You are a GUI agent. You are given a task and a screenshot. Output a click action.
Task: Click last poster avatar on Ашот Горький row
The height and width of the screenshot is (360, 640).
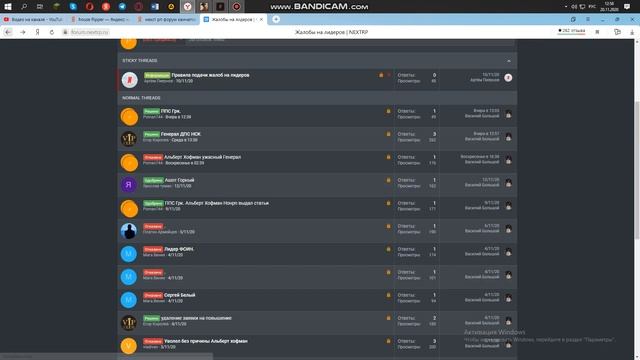(x=508, y=183)
